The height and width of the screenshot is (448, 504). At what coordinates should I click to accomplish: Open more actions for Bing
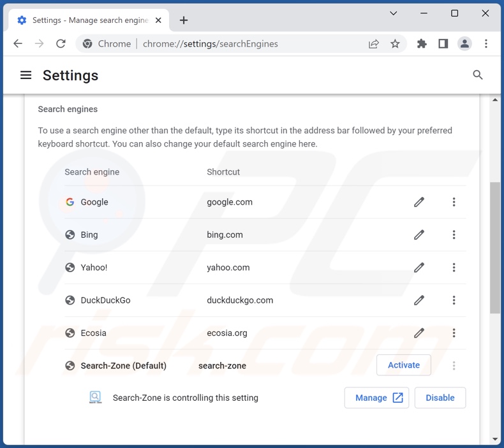[454, 235]
